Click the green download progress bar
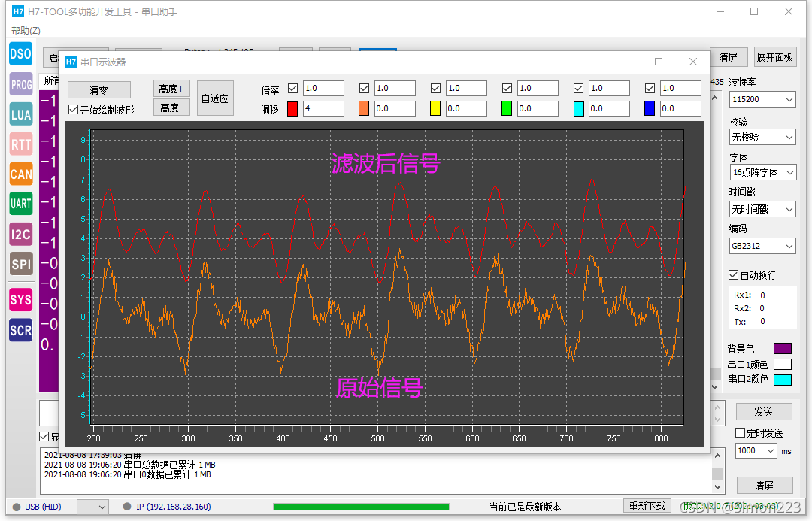 pos(361,507)
